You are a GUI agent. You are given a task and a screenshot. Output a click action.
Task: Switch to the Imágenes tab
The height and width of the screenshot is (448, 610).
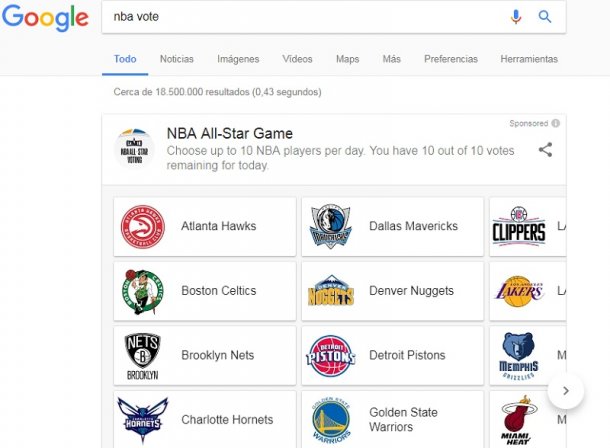click(x=238, y=59)
